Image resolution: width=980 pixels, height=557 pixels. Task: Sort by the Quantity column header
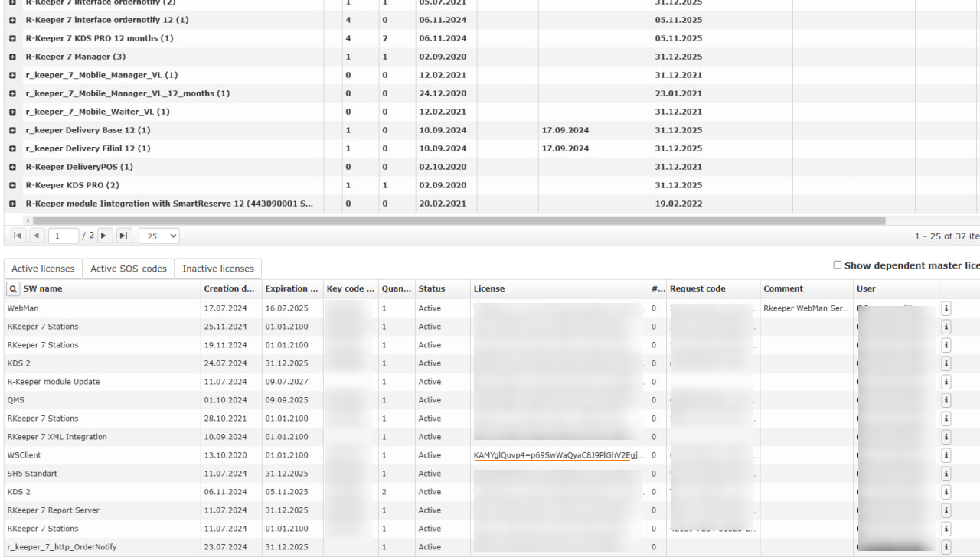397,288
